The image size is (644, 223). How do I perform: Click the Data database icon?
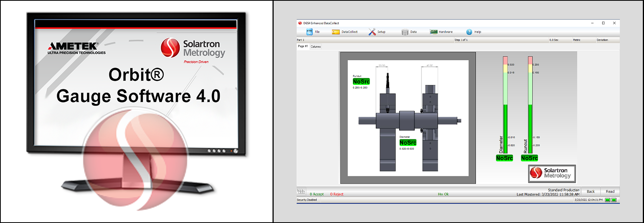coord(405,32)
